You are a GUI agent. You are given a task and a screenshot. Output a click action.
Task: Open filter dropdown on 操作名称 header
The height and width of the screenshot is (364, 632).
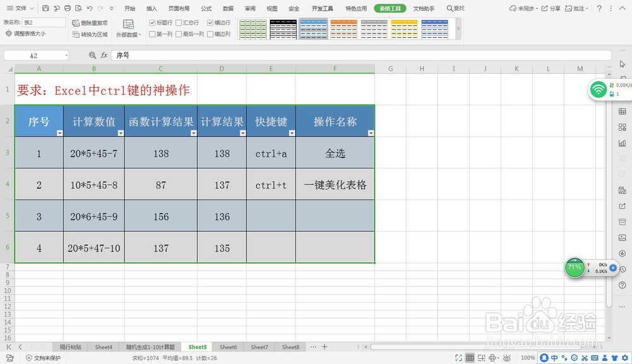click(x=371, y=133)
